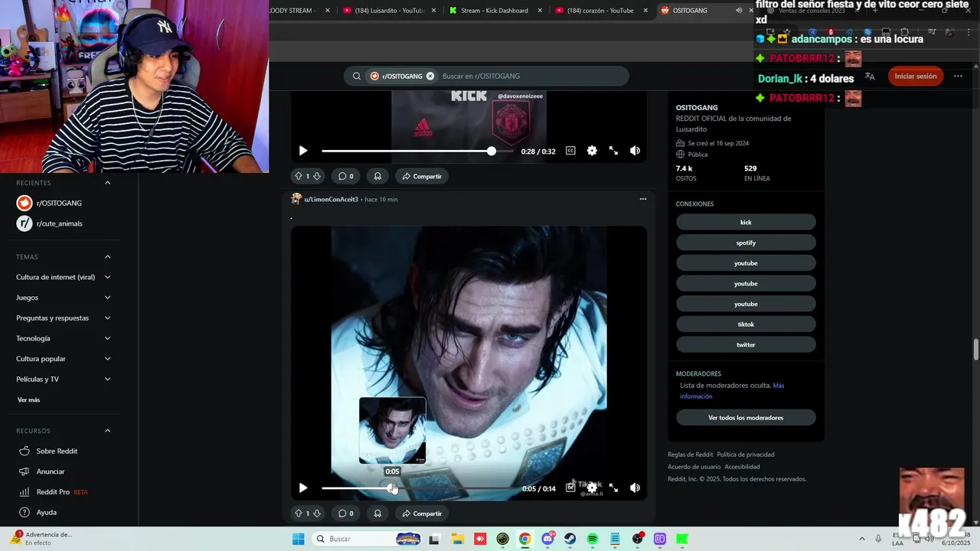Open Reglas de Reddit link

(690, 455)
